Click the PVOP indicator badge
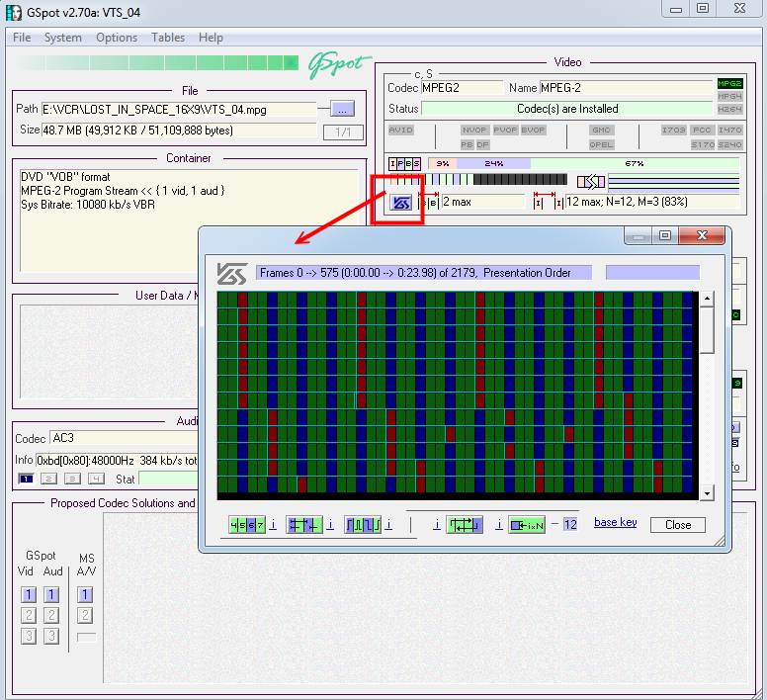The image size is (767, 700). point(505,130)
